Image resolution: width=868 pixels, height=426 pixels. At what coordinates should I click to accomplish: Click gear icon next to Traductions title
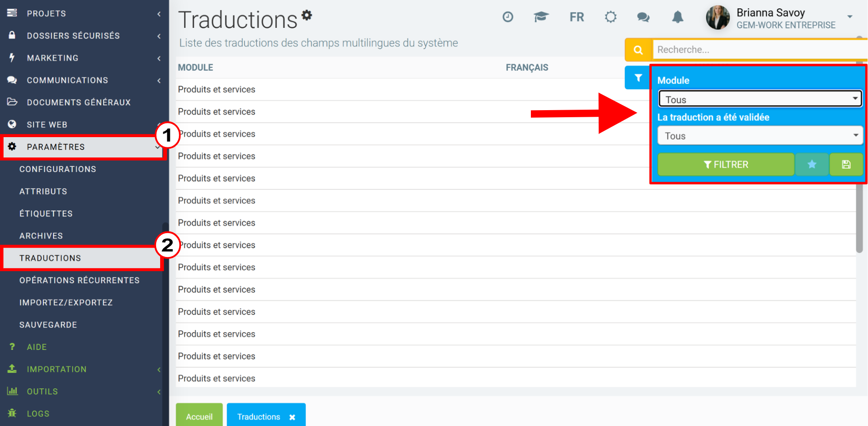point(307,15)
